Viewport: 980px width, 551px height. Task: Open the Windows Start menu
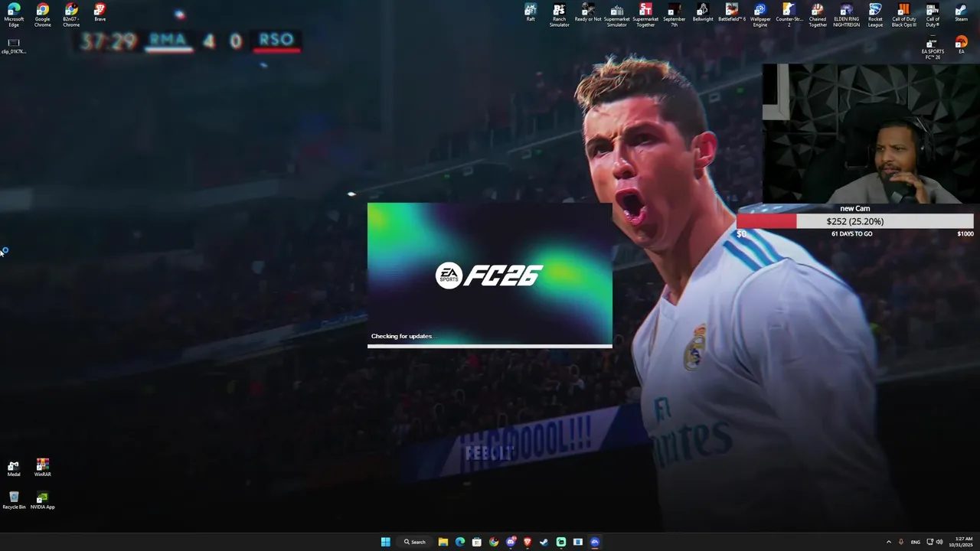click(x=386, y=542)
